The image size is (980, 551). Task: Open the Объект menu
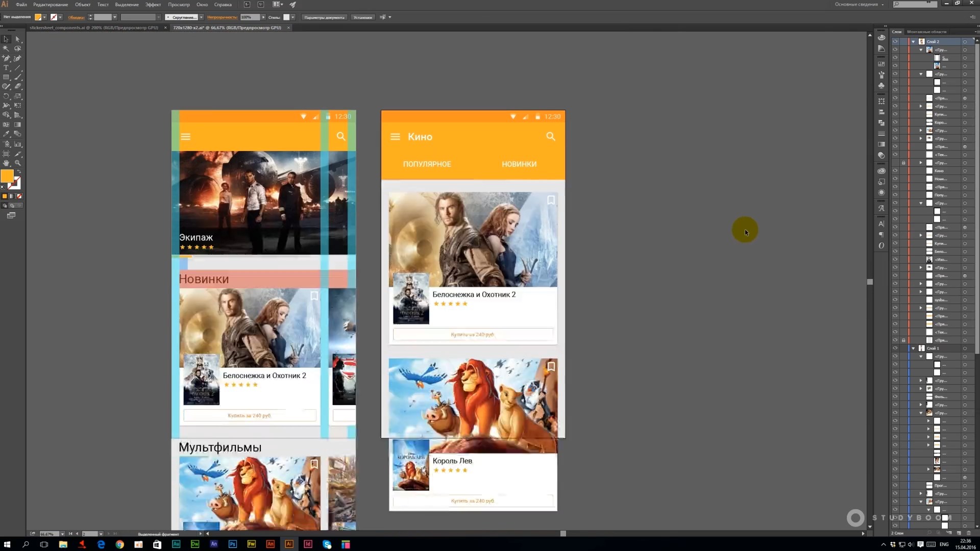pos(83,5)
